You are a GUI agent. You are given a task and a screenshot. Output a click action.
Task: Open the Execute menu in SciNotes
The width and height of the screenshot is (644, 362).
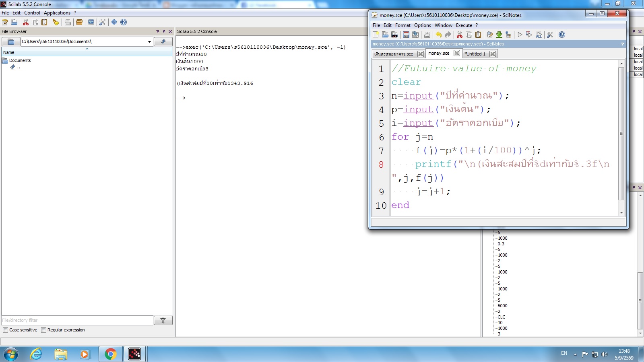click(464, 25)
